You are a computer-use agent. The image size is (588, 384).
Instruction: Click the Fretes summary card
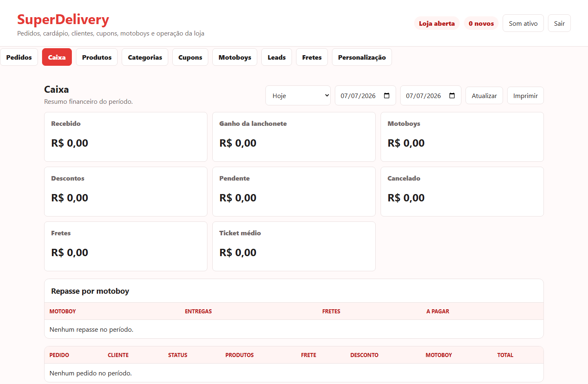click(126, 246)
